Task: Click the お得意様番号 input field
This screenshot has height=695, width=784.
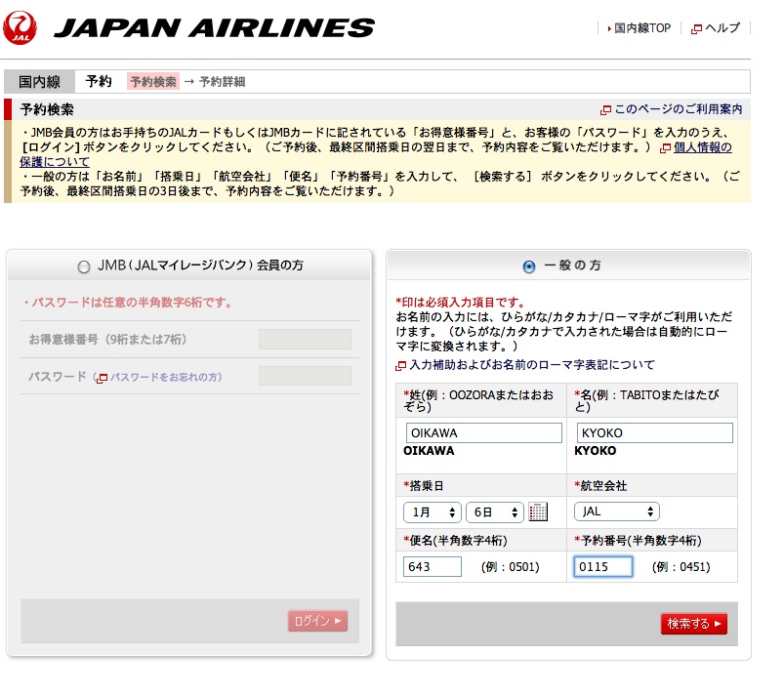Action: coord(305,339)
